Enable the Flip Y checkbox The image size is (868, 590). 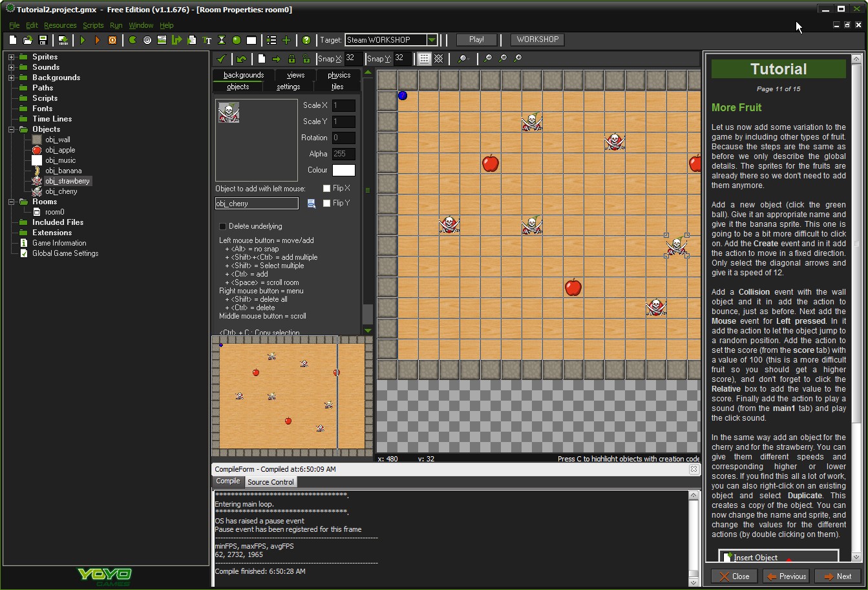tap(326, 204)
